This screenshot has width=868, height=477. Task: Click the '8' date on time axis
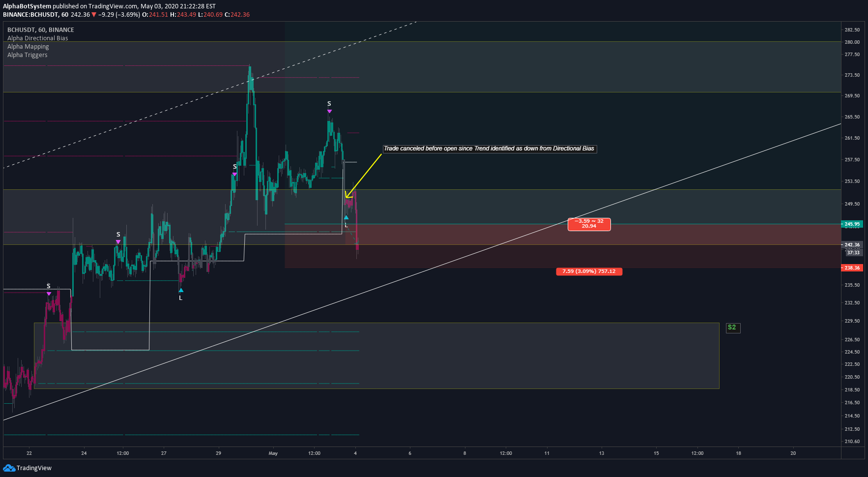(x=464, y=453)
